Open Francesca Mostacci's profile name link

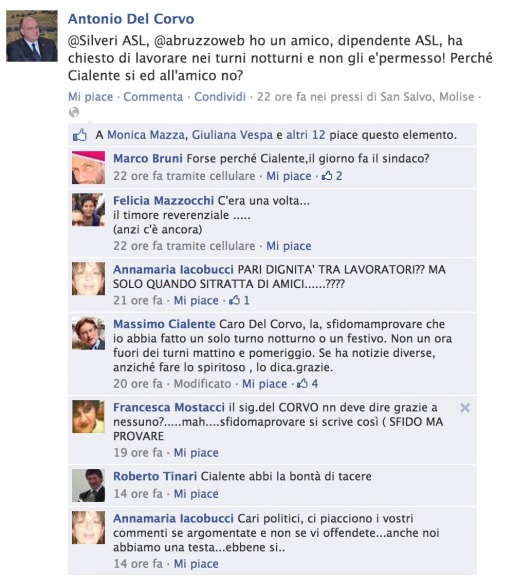click(169, 407)
